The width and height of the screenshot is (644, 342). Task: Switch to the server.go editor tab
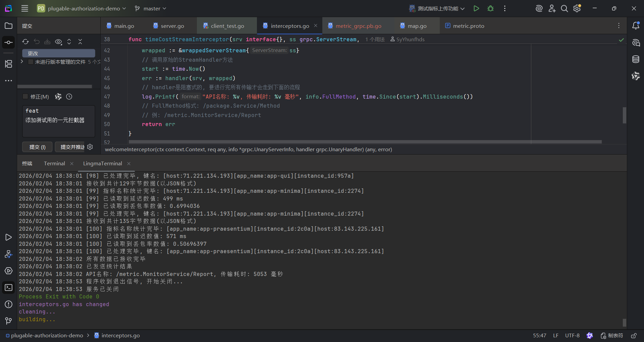click(x=172, y=26)
